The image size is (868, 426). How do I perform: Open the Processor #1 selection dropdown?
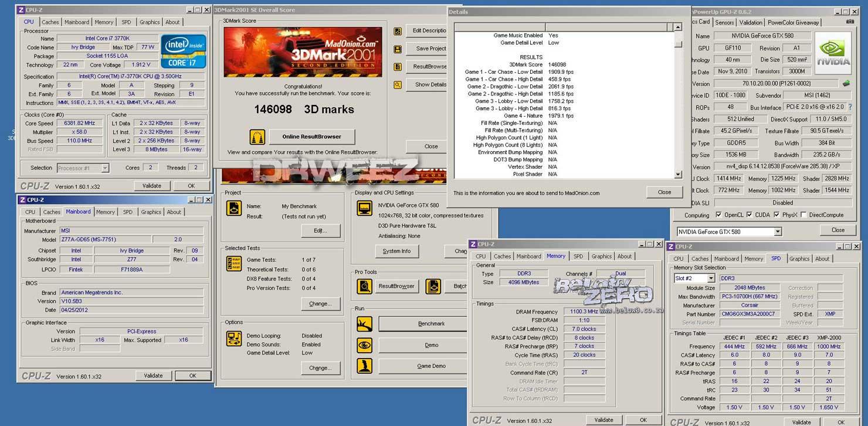(x=105, y=168)
